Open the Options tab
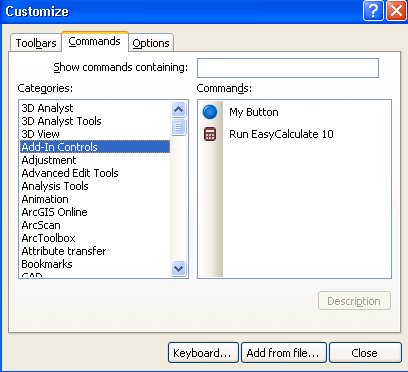Screen dimensions: 408x372 tap(151, 43)
